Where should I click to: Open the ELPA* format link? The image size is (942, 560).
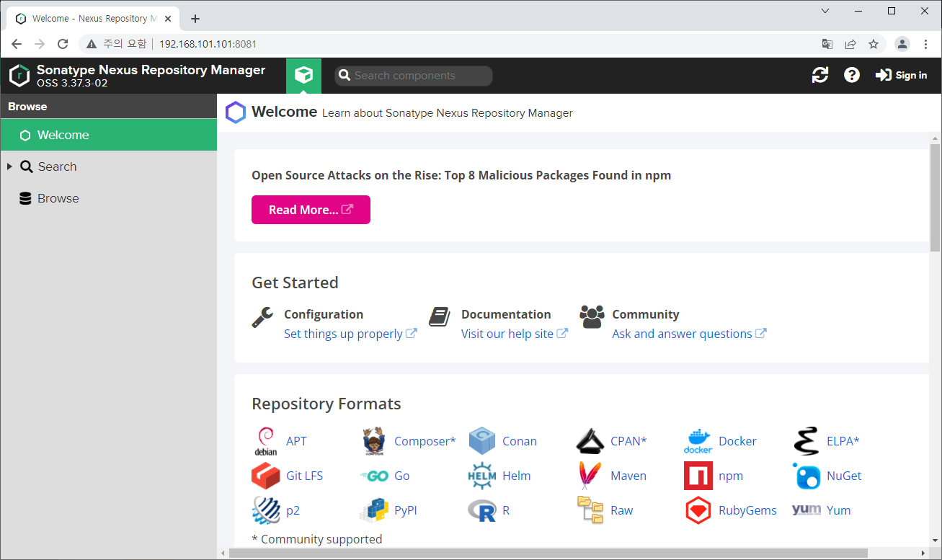pyautogui.click(x=843, y=441)
